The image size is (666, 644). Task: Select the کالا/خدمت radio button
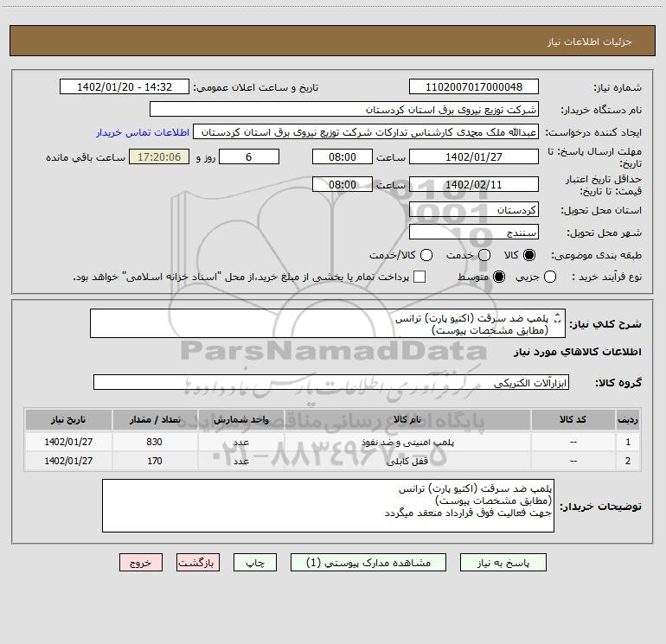pos(426,255)
